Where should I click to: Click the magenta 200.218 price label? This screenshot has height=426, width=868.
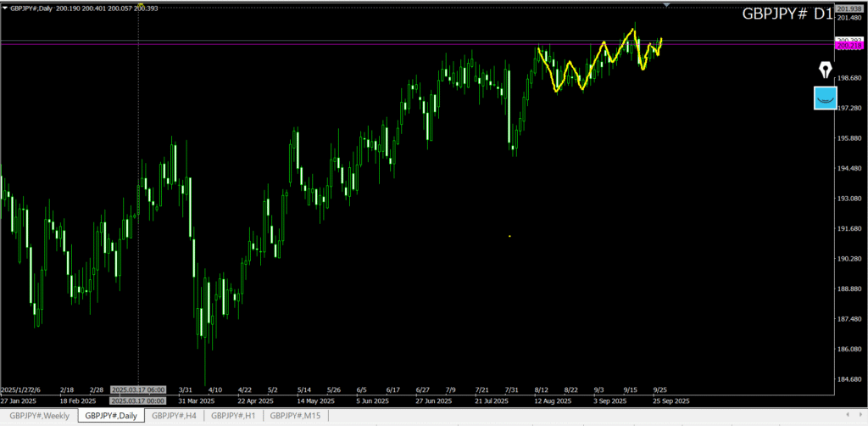click(849, 47)
